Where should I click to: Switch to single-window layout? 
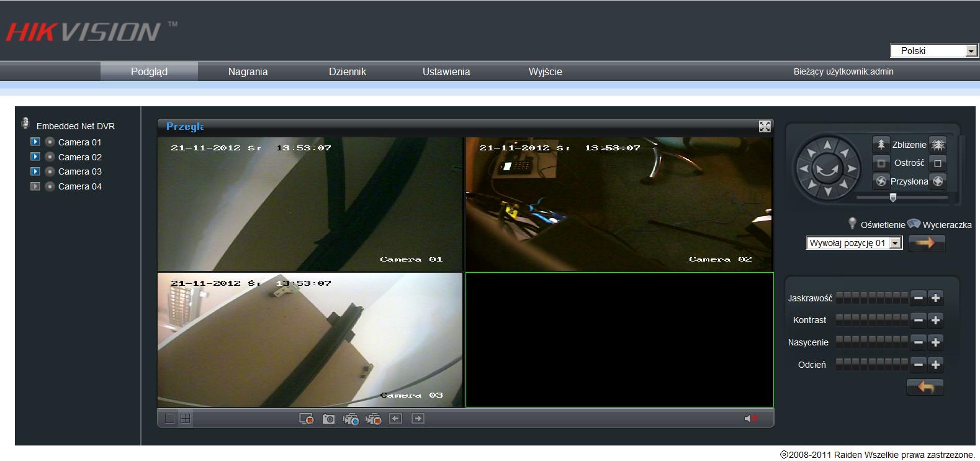click(170, 419)
